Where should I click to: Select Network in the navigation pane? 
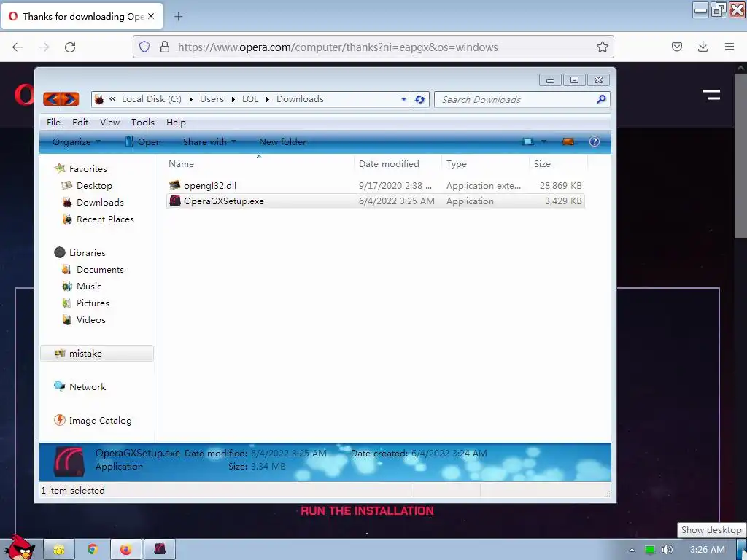click(88, 386)
